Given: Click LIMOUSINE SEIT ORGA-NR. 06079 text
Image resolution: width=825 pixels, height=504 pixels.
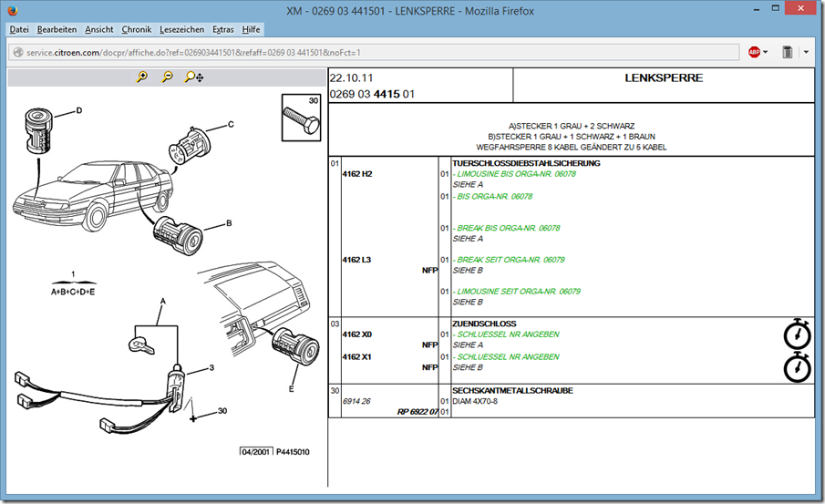Looking at the screenshot, I should pyautogui.click(x=519, y=291).
